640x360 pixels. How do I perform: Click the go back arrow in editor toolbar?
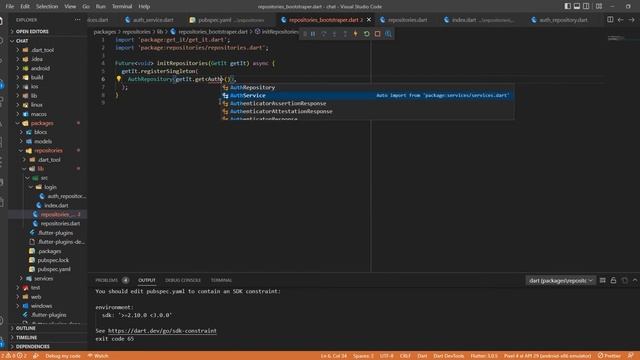620,20
